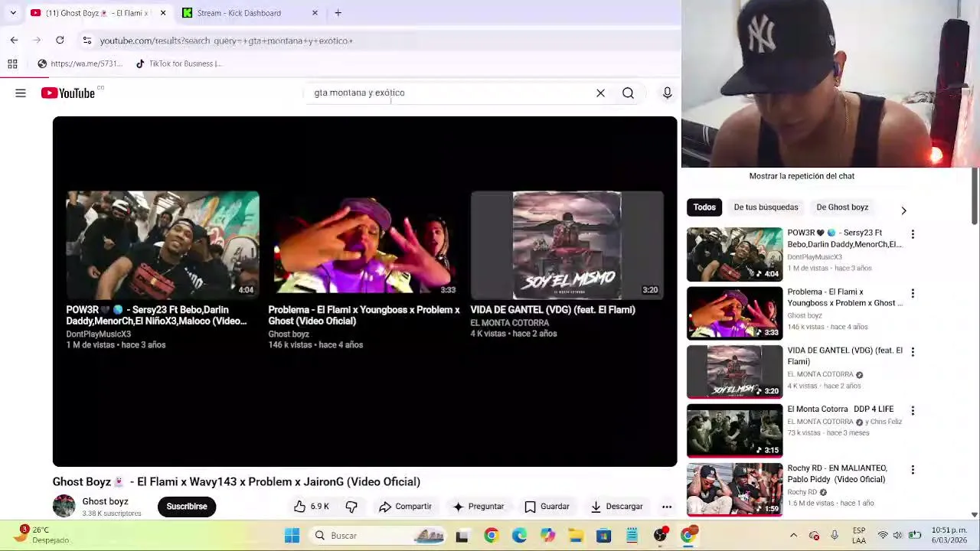Viewport: 980px width, 551px height.
Task: Open Task View icon on taskbar
Action: click(x=462, y=536)
